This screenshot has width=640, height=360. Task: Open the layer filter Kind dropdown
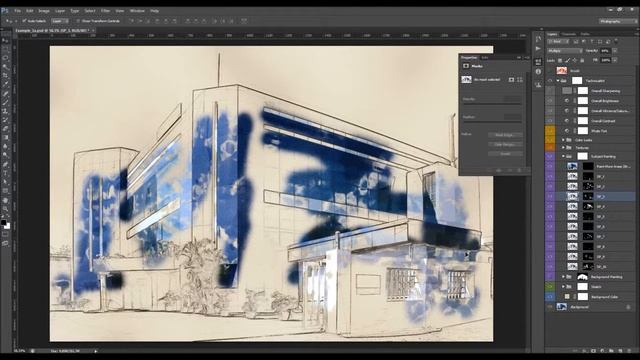558,42
